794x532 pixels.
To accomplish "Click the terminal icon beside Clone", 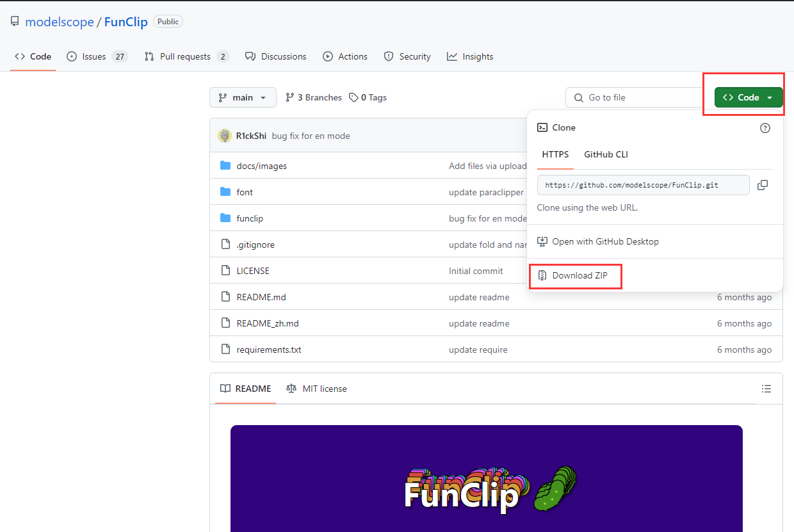I will click(x=542, y=127).
